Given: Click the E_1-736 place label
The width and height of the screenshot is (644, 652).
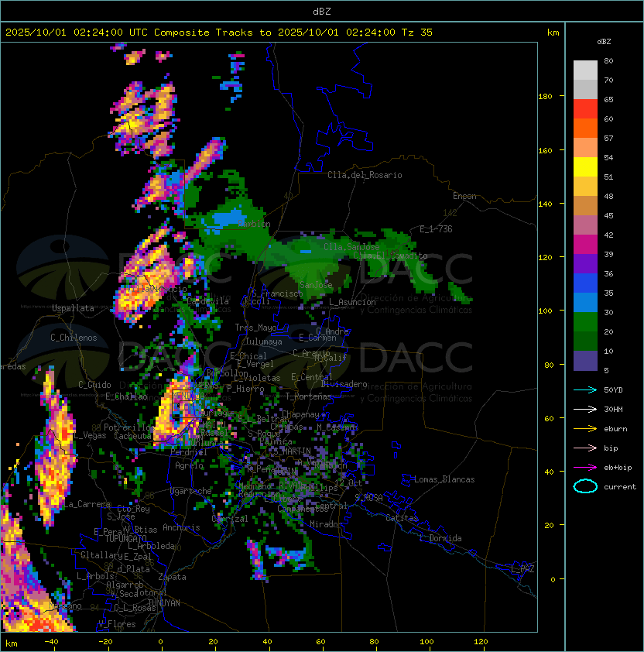Looking at the screenshot, I should click(436, 229).
